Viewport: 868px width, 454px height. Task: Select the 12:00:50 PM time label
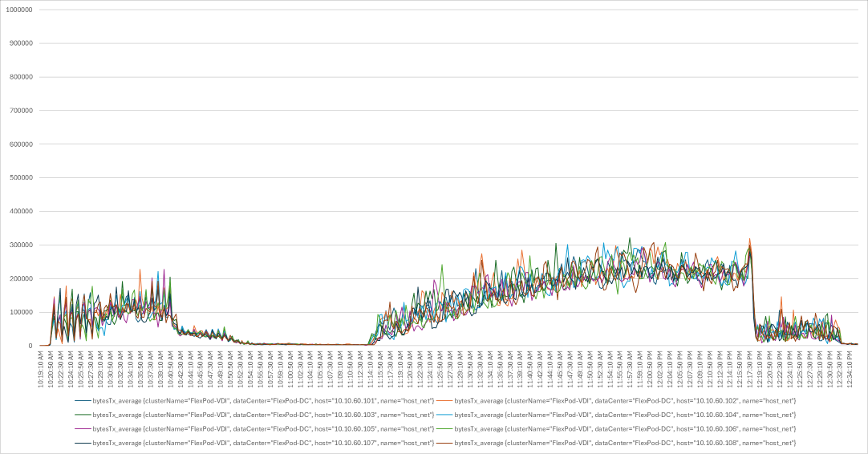tap(649, 368)
